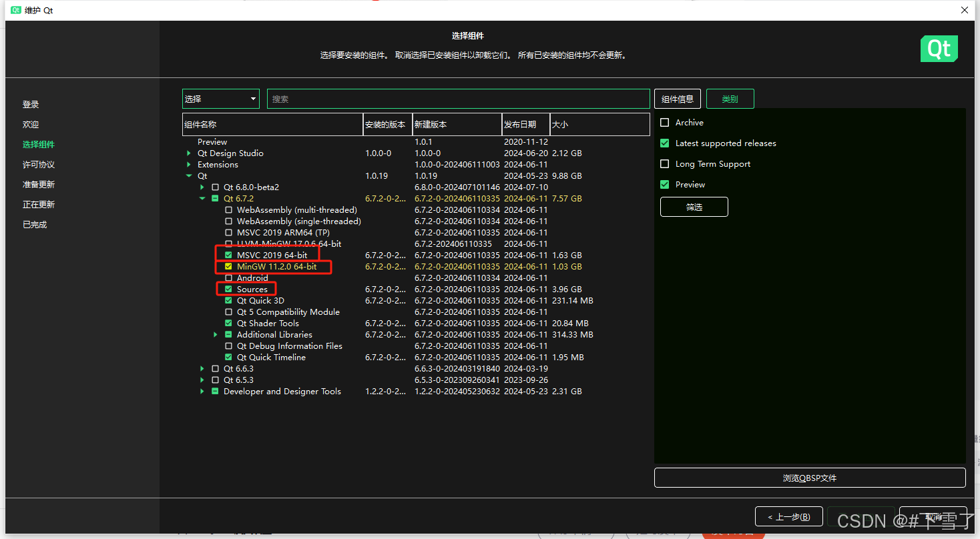Viewport: 980px width, 539px height.
Task: Check Qt 5 Compatibility Module box
Action: tap(229, 312)
